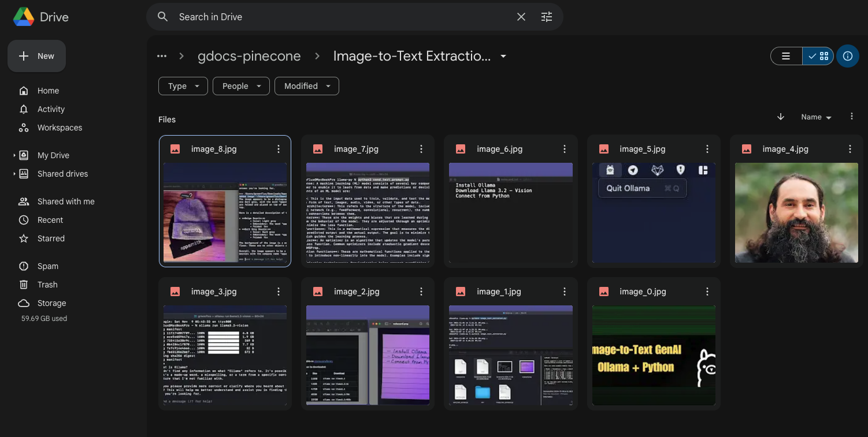The height and width of the screenshot is (437, 868).
Task: Open the Trash section
Action: pyautogui.click(x=47, y=285)
